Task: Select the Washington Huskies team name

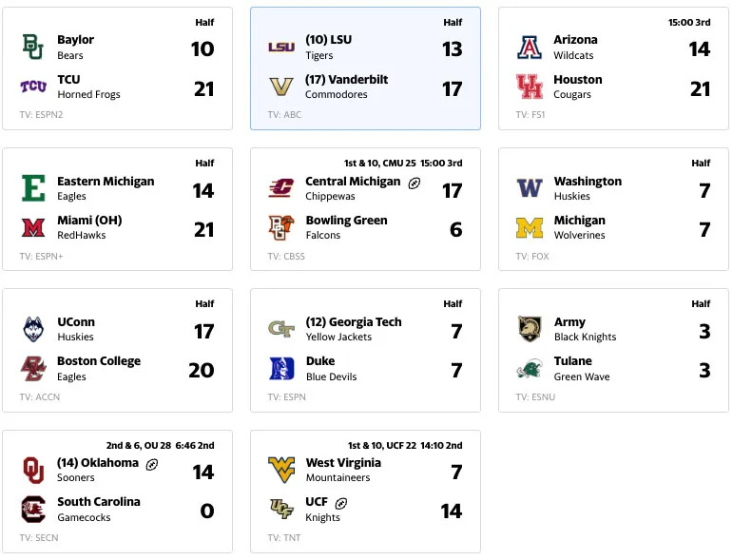Action: 588,182
